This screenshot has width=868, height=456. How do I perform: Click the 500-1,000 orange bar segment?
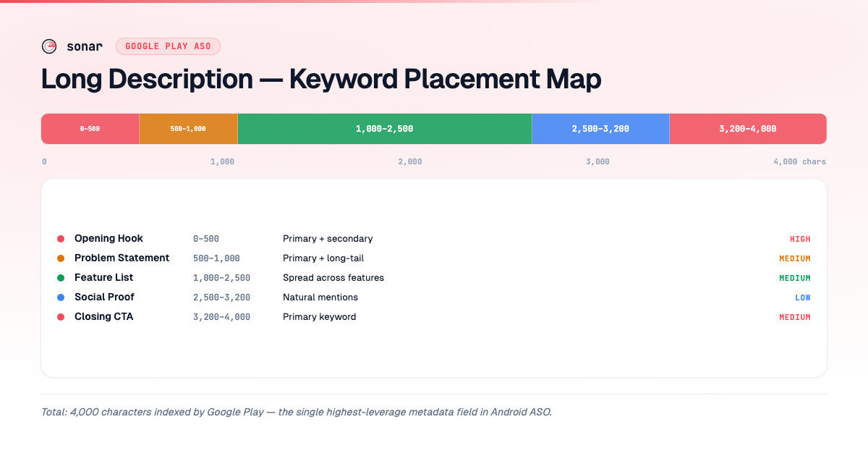(188, 129)
